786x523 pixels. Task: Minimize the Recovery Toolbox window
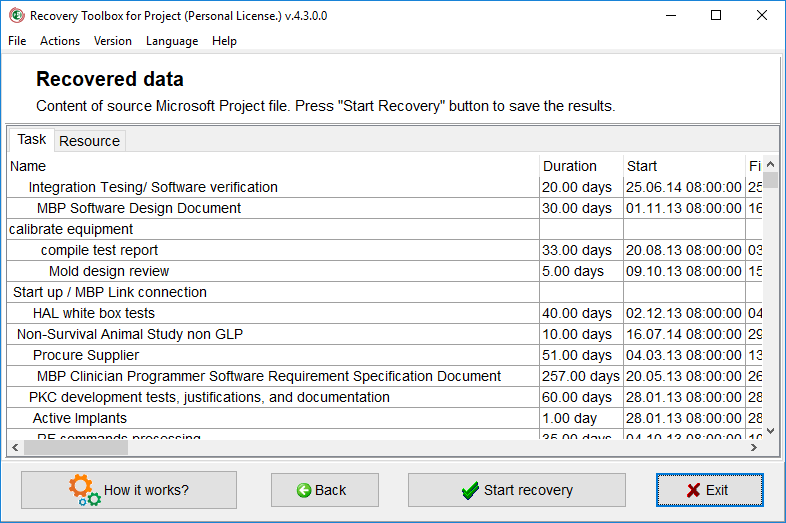click(671, 16)
